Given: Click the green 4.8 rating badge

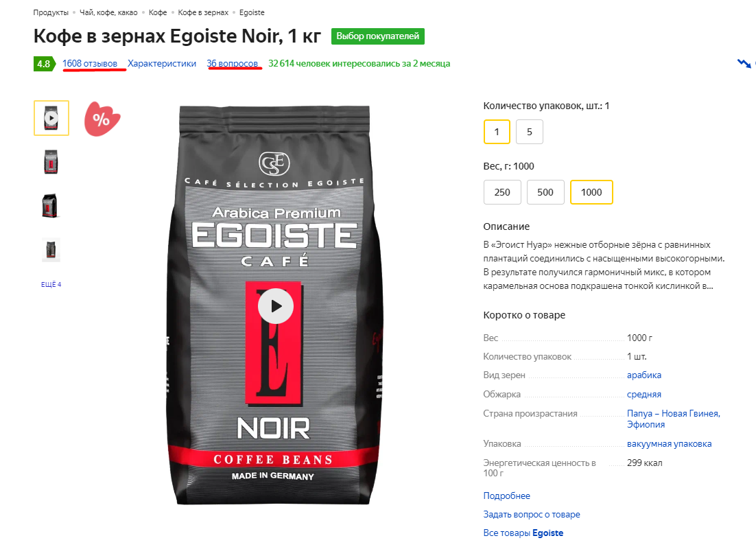Looking at the screenshot, I should pyautogui.click(x=44, y=64).
